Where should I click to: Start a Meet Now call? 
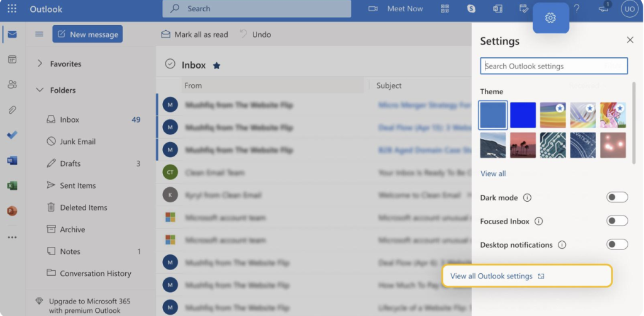(x=396, y=9)
